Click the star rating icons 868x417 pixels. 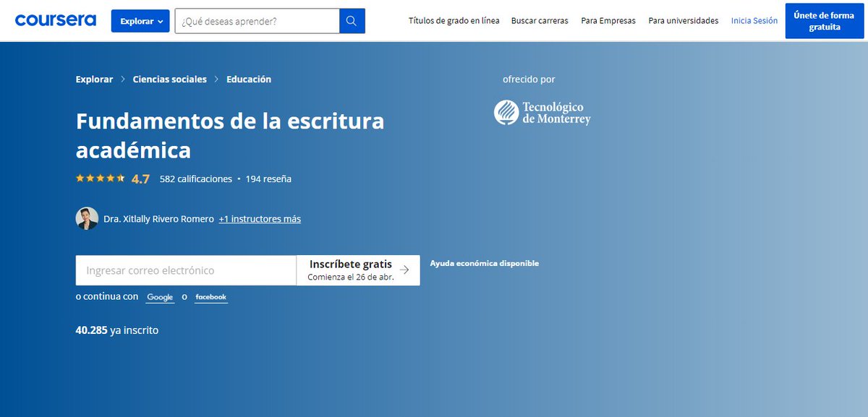pos(101,179)
